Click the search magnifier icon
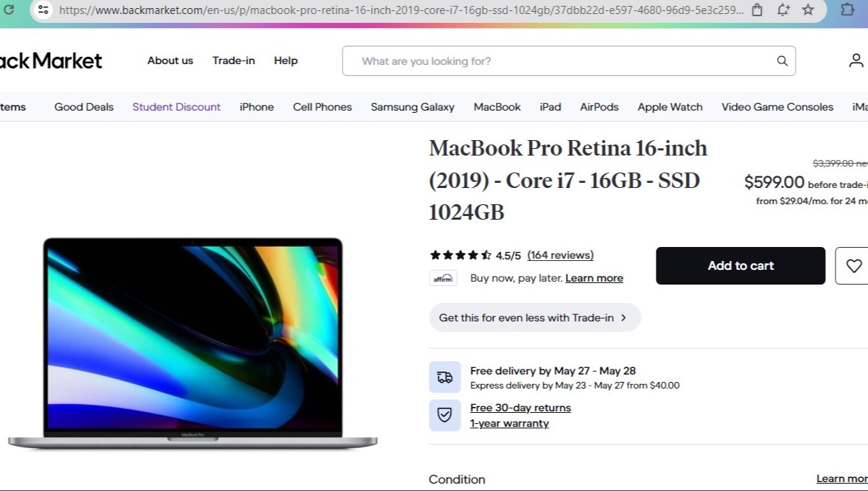The height and width of the screenshot is (491, 868). click(782, 61)
